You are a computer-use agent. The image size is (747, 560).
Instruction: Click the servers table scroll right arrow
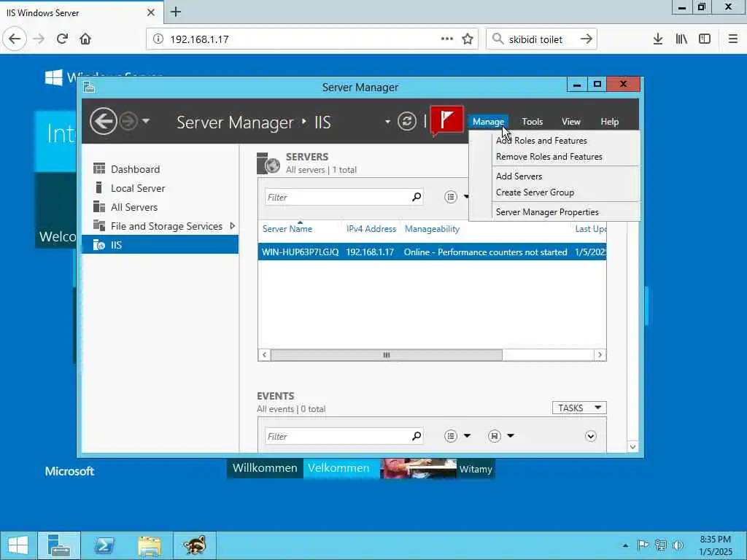click(600, 355)
